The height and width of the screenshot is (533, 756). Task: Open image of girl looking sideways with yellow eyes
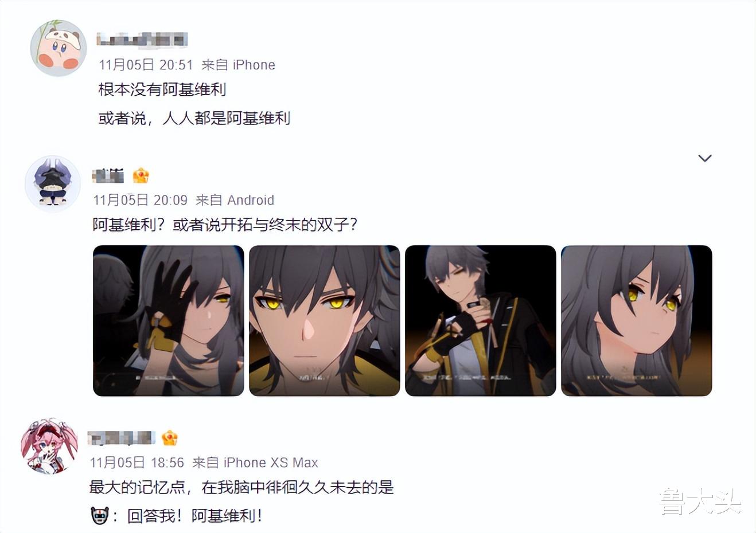(x=637, y=321)
